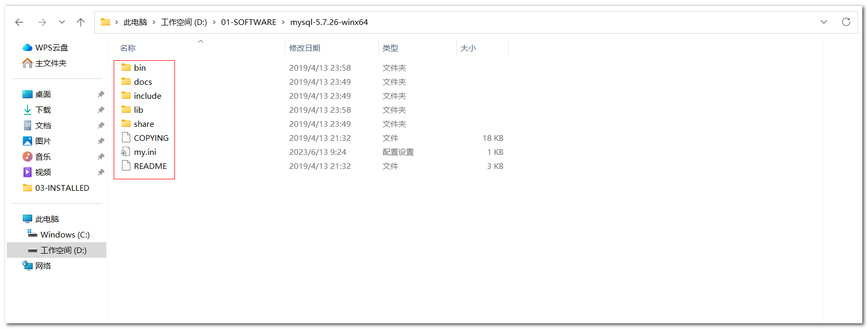Click pin icon next to 文档
Viewport: 868px width, 329px height.
coord(101,125)
